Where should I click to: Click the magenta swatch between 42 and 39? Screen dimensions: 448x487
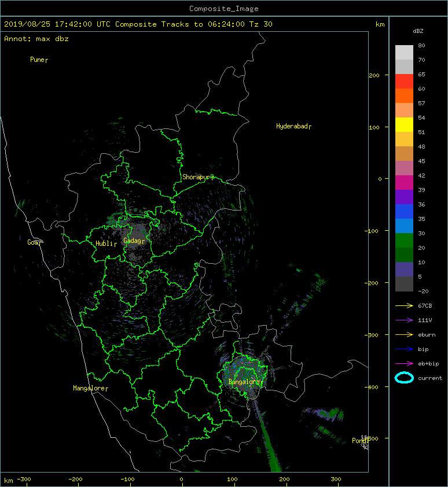tap(404, 183)
